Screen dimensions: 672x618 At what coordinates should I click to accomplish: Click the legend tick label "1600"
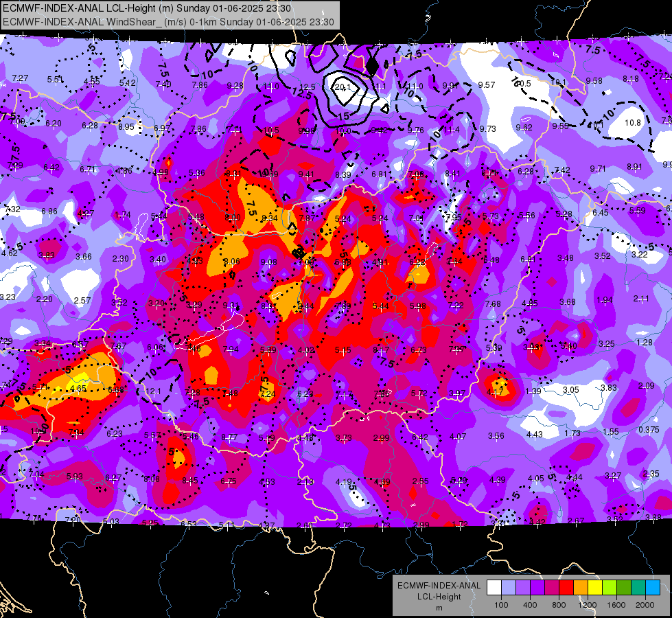pyautogui.click(x=616, y=605)
